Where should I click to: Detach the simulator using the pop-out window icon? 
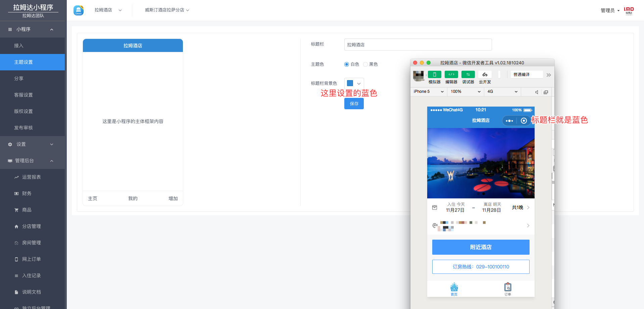(x=546, y=92)
